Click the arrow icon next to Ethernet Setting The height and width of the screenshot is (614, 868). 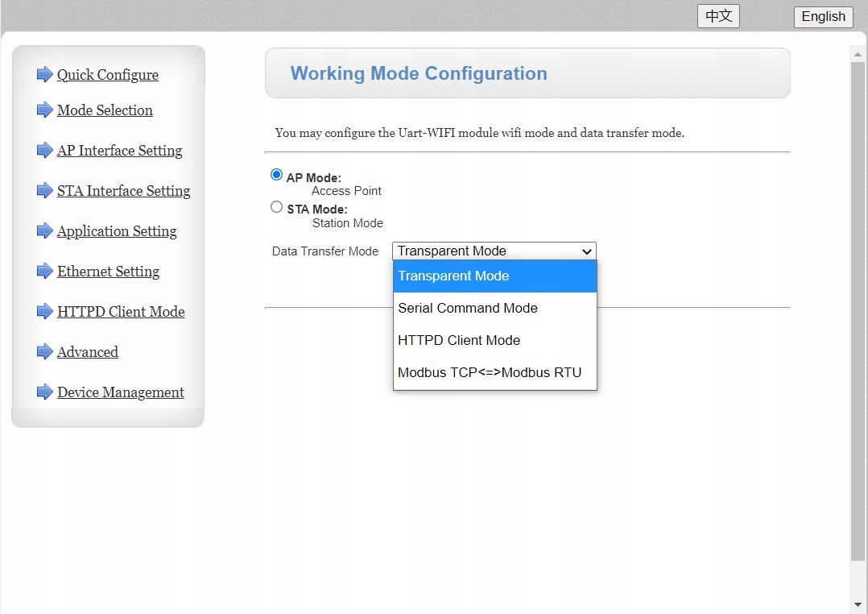point(44,272)
